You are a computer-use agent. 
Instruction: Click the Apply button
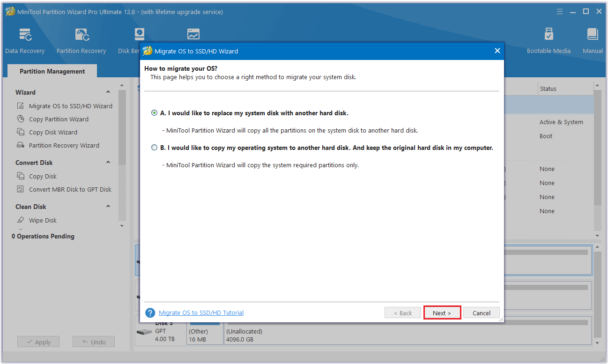click(x=38, y=342)
